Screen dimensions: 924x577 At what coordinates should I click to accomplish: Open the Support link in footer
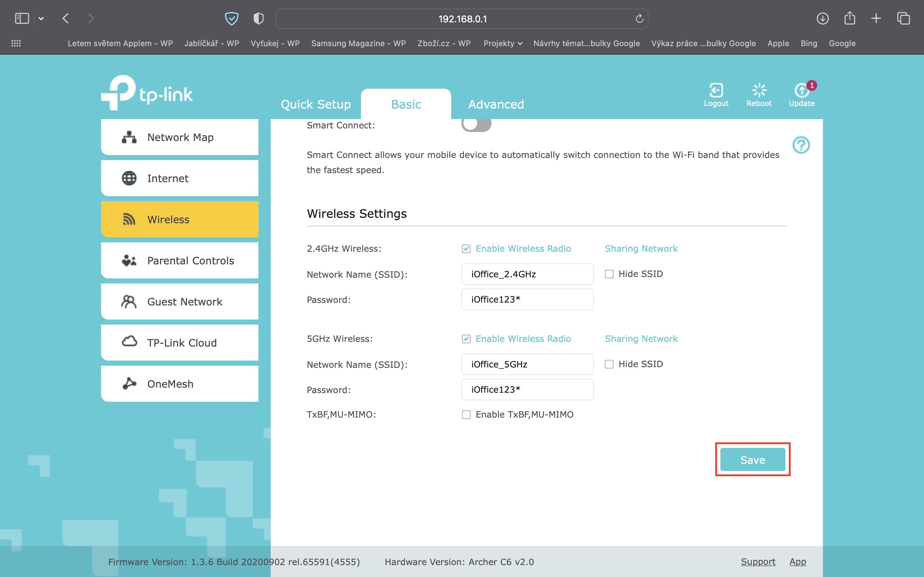(x=758, y=562)
